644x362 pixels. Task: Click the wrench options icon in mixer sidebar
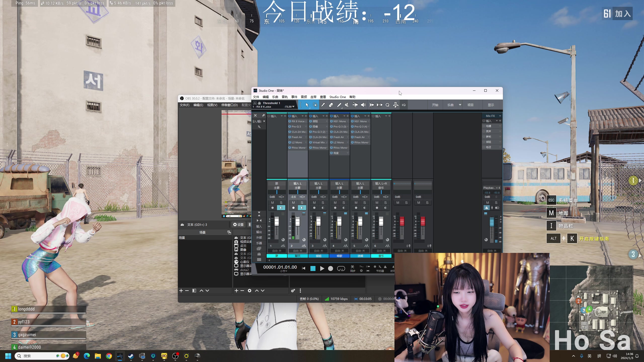coord(259,127)
